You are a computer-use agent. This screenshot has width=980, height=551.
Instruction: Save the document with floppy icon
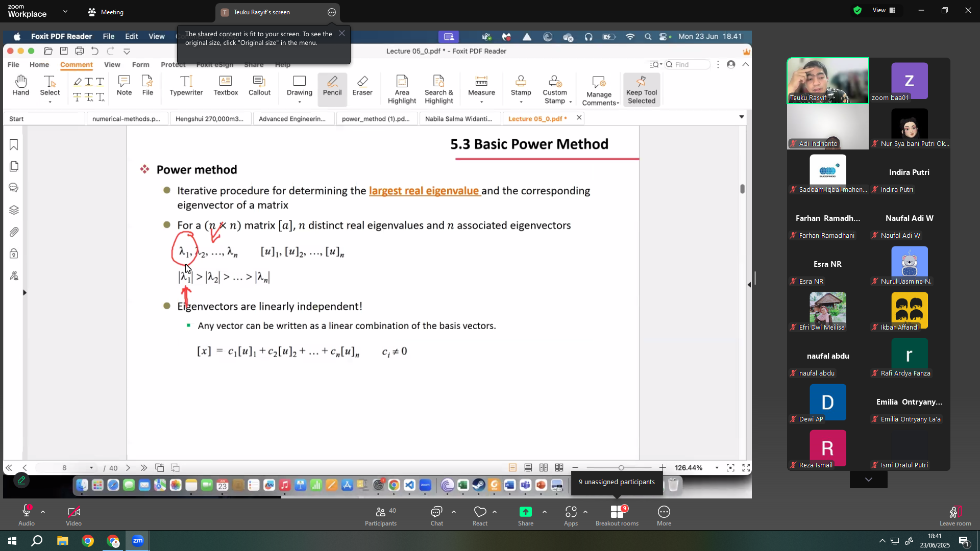click(x=64, y=51)
